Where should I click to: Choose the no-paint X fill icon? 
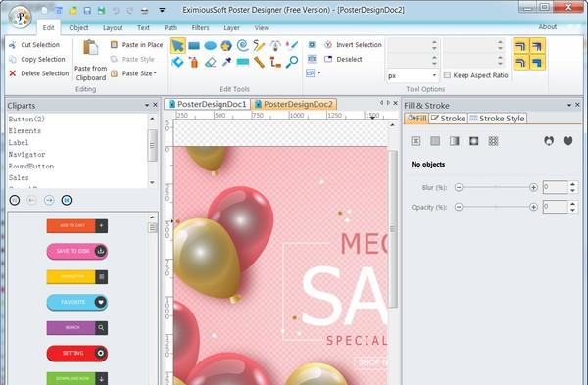tap(416, 141)
